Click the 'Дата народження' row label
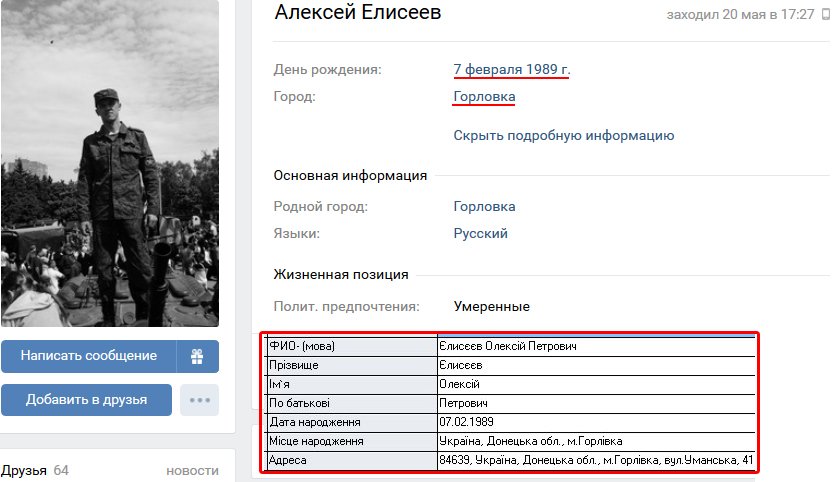 tap(314, 422)
